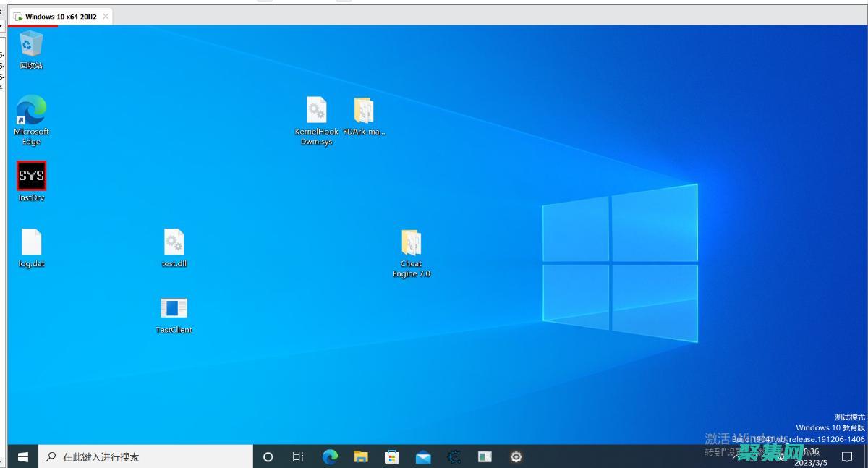
Task: Open Cortana circle button in taskbar
Action: [268, 456]
